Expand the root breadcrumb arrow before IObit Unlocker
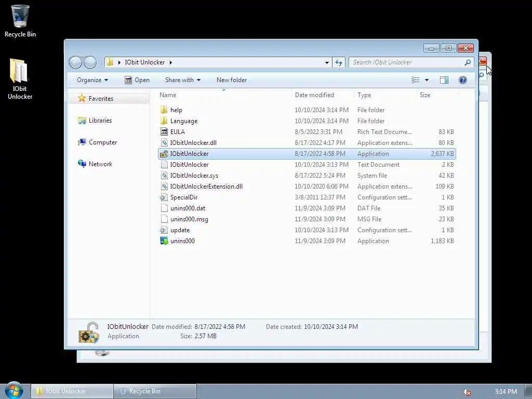Screen dimensions: 532x399 coord(119,62)
